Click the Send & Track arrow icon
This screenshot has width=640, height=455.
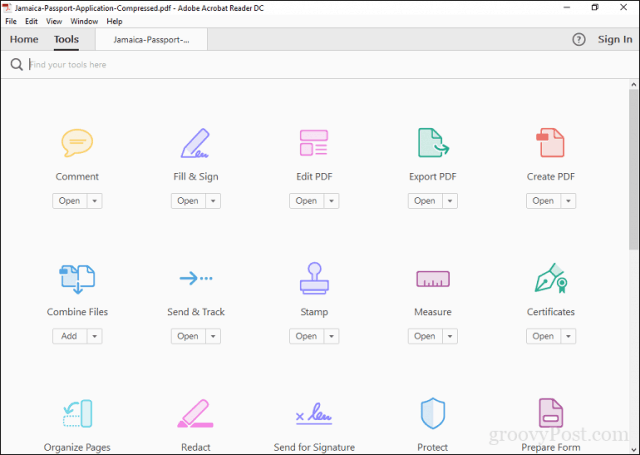pyautogui.click(x=196, y=278)
